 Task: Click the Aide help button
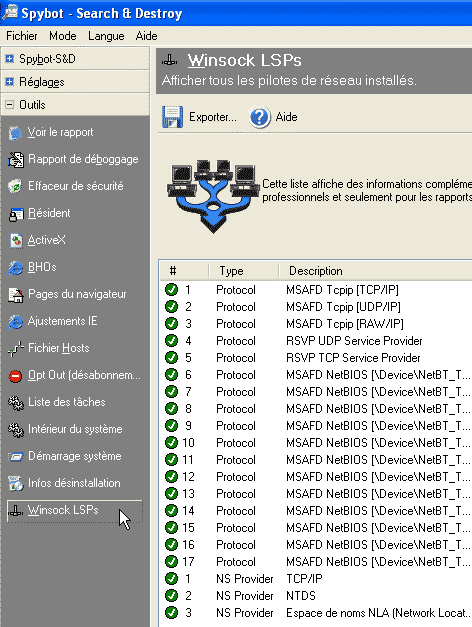(274, 117)
